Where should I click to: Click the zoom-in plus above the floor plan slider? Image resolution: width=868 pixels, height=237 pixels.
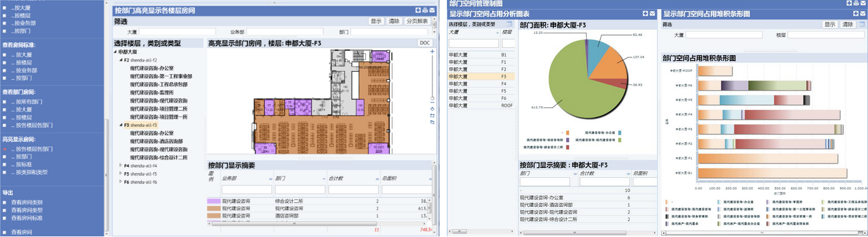432,52
